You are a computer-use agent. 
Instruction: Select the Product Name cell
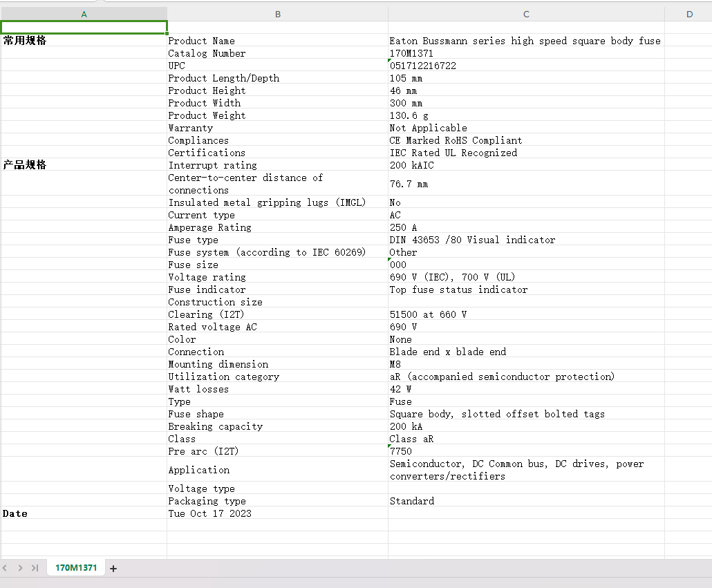pyautogui.click(x=277, y=40)
